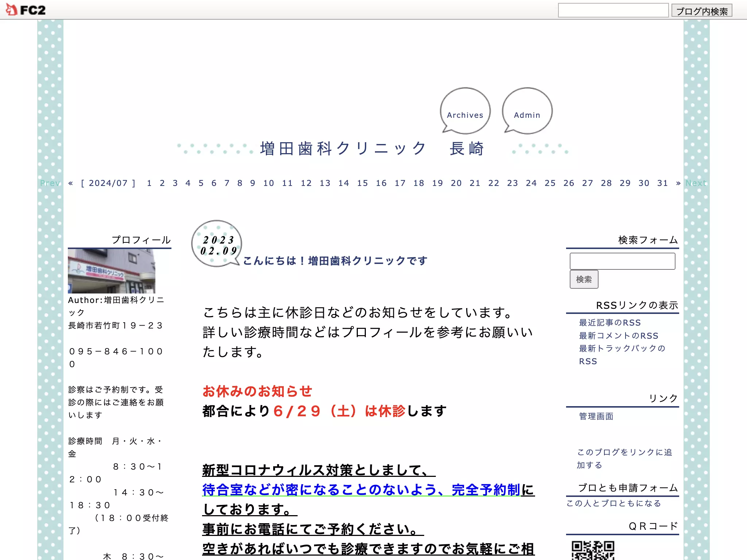Open 最新トラックバックのRSS link
The height and width of the screenshot is (560, 747).
point(622,355)
